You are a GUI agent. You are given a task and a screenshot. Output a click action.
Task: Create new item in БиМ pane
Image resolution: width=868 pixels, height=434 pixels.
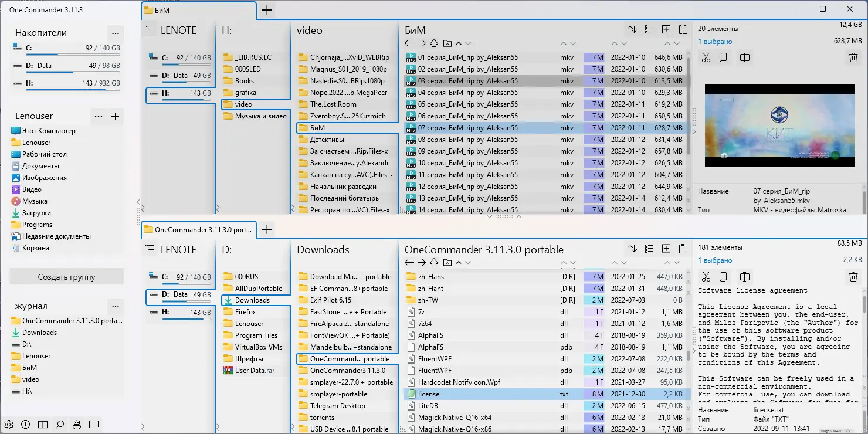[x=666, y=29]
